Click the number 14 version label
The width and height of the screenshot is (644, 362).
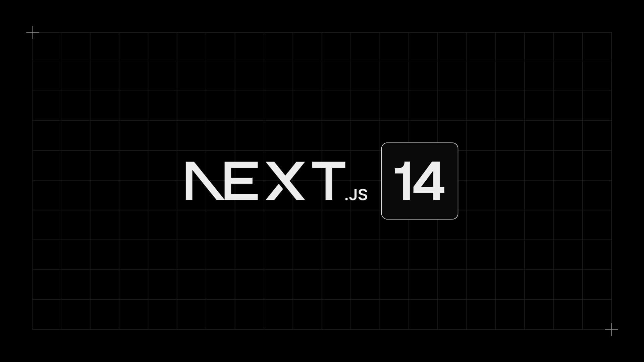pyautogui.click(x=419, y=181)
